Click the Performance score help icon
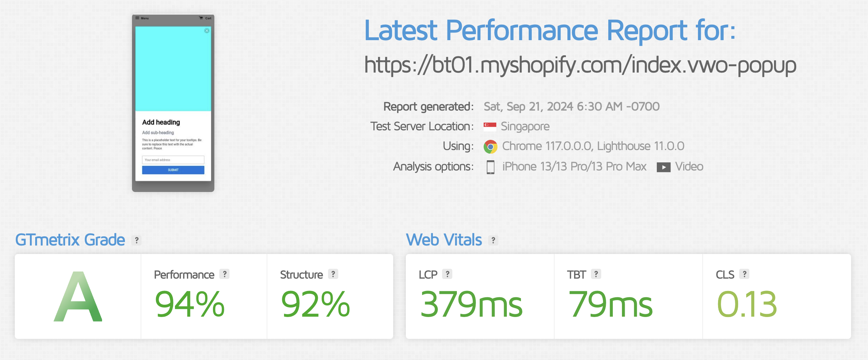Image resolution: width=868 pixels, height=360 pixels. pyautogui.click(x=225, y=274)
